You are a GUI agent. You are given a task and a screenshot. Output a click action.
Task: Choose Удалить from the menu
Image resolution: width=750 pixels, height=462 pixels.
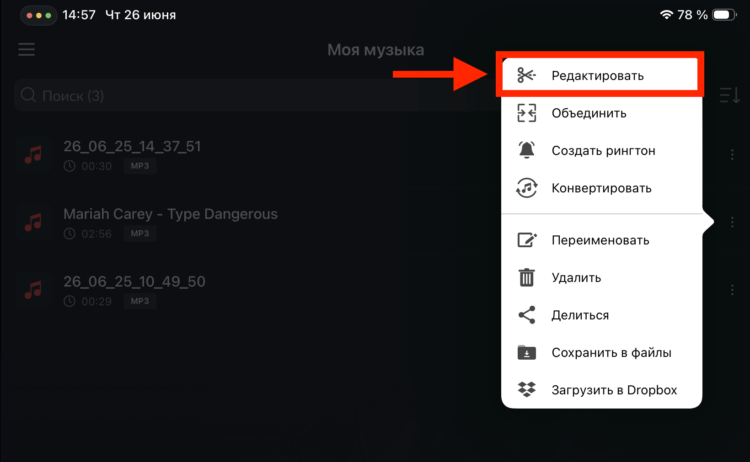602,277
